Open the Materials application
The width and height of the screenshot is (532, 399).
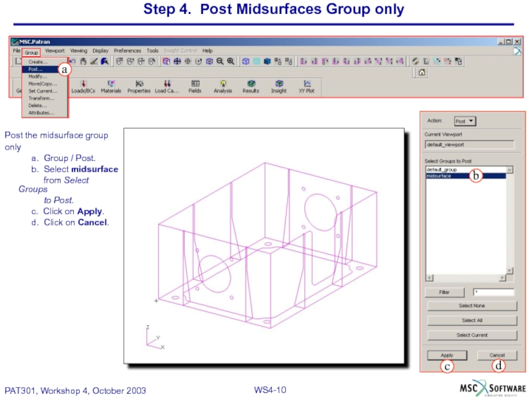tap(111, 87)
